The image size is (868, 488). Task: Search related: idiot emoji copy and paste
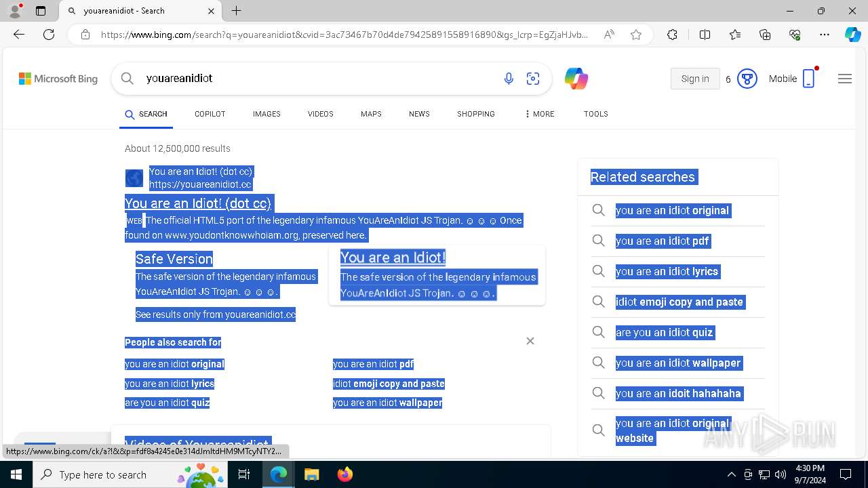point(679,302)
